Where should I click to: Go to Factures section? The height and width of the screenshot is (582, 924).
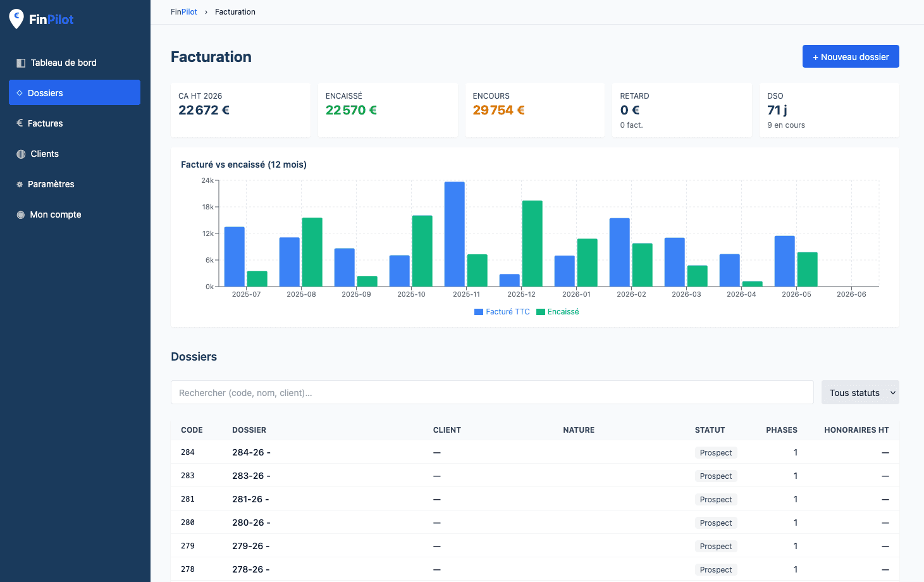click(75, 123)
